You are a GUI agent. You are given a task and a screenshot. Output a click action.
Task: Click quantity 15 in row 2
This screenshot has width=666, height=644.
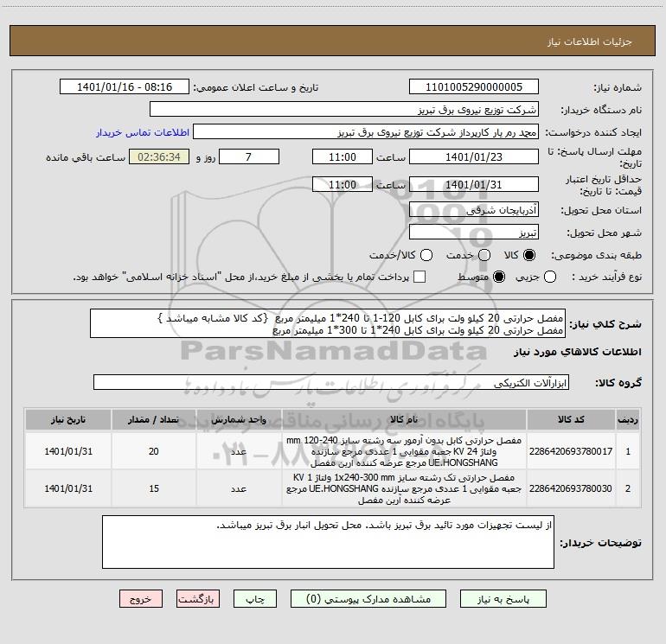[x=154, y=488]
